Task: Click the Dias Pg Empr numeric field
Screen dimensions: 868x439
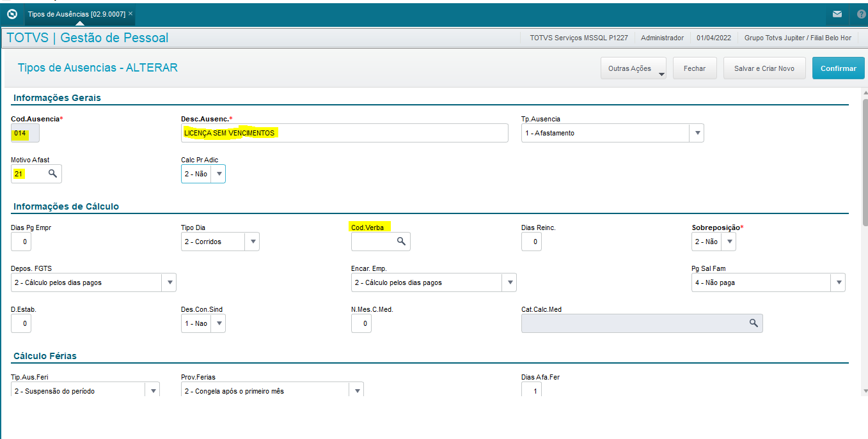Action: point(21,242)
